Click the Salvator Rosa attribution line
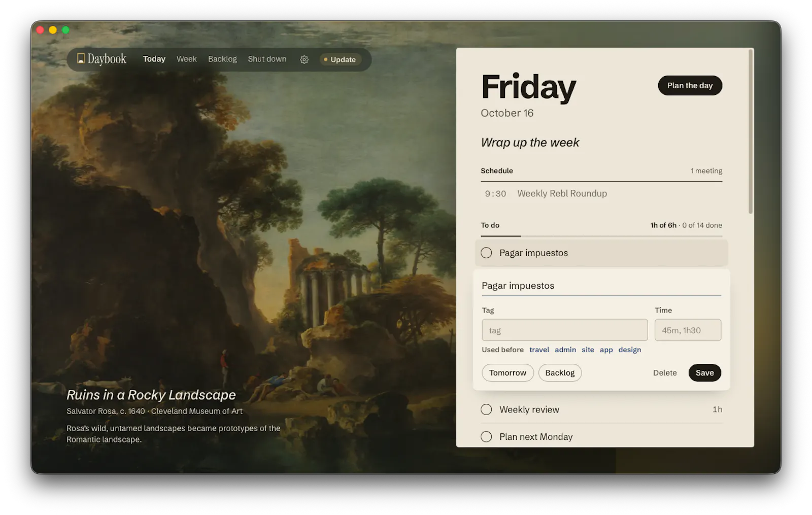812x515 pixels. click(x=154, y=411)
